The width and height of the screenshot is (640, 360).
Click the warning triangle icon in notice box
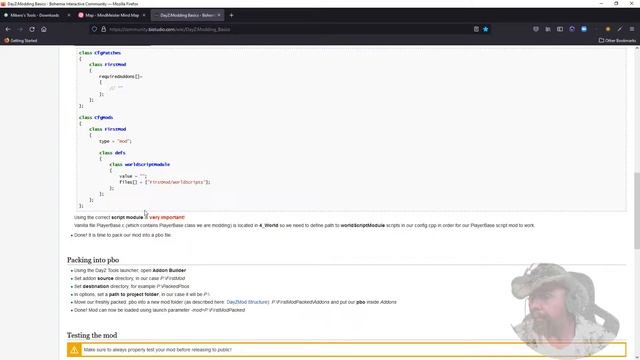pyautogui.click(x=74, y=350)
